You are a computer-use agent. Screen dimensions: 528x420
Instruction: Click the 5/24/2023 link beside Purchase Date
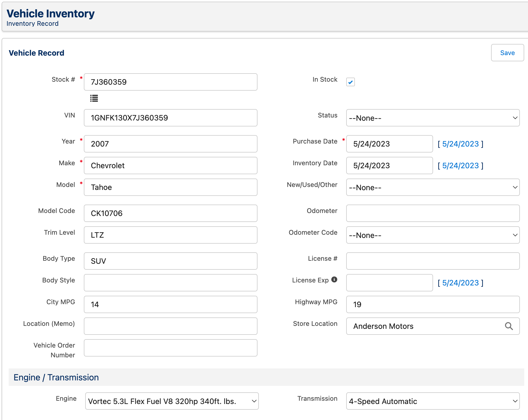click(x=460, y=144)
